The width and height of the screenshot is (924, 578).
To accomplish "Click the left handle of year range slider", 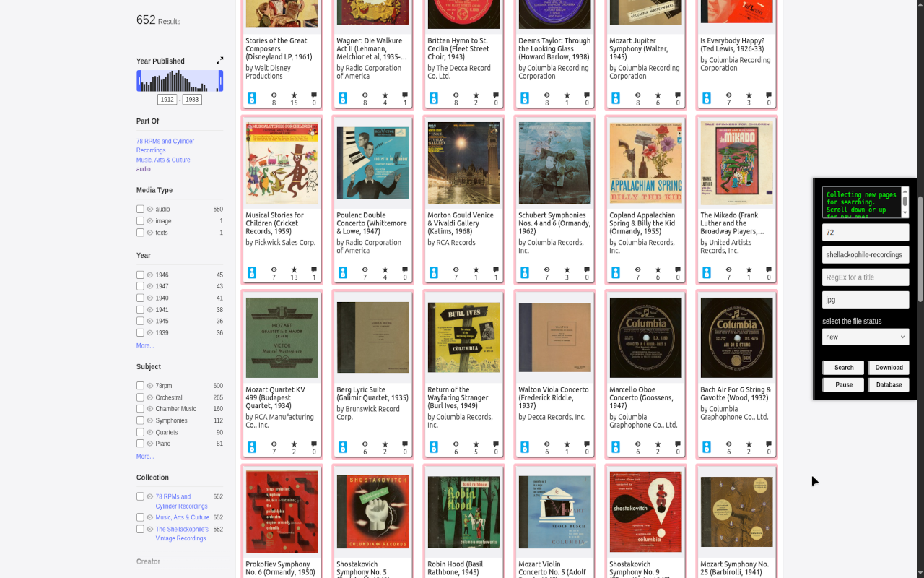I will click(139, 81).
